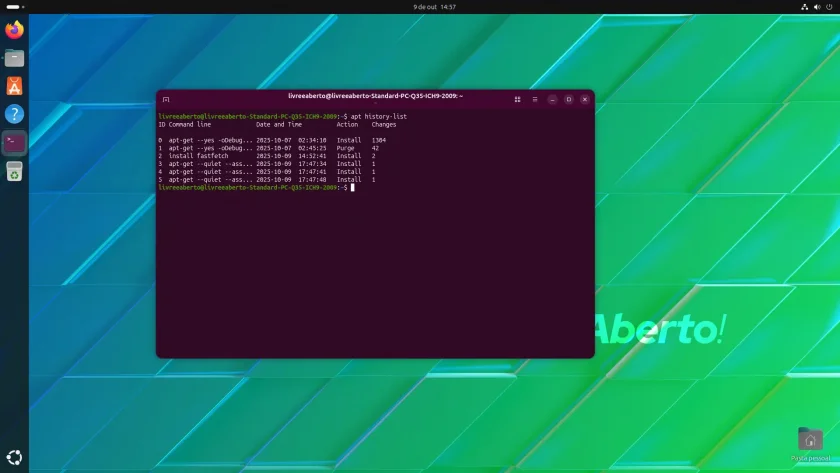840x473 pixels.
Task: Open the terminal tab overview grid icon
Action: click(x=518, y=100)
